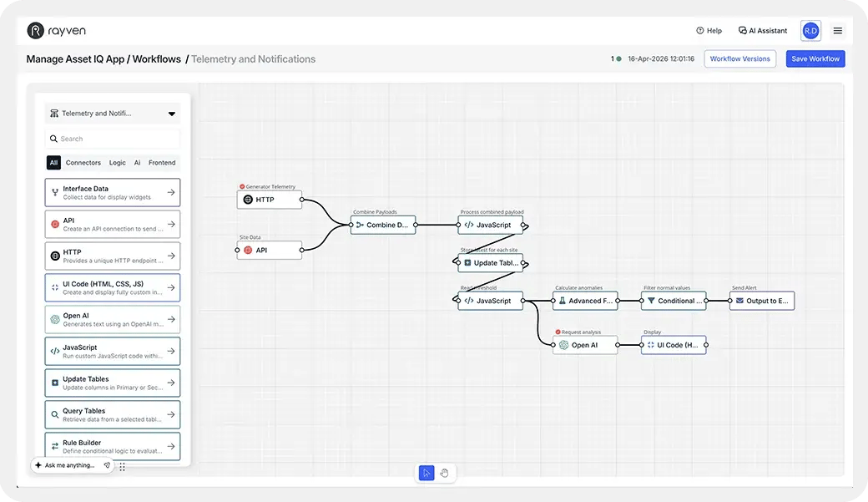
Task: Expand the Interface Data item arrow
Action: pyautogui.click(x=171, y=192)
